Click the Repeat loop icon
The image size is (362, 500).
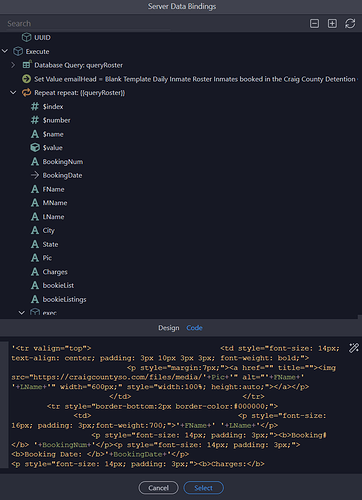[x=26, y=93]
